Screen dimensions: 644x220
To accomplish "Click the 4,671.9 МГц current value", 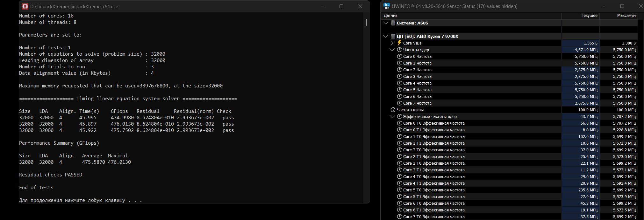I will pyautogui.click(x=586, y=50).
